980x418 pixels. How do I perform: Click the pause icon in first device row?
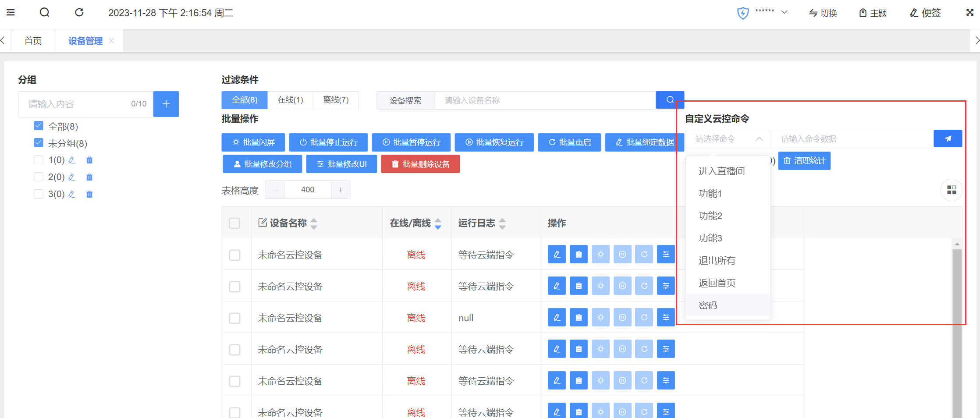click(x=622, y=254)
